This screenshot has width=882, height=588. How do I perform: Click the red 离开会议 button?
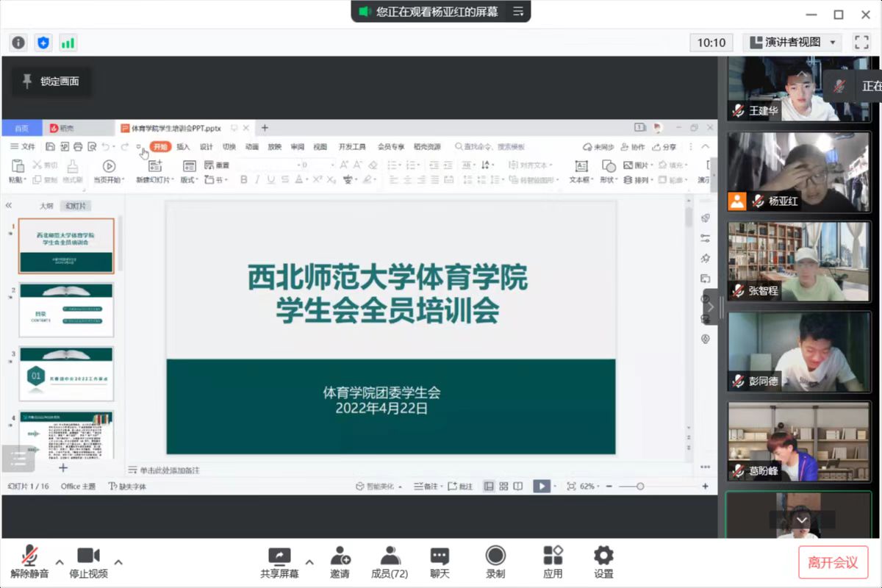click(833, 562)
